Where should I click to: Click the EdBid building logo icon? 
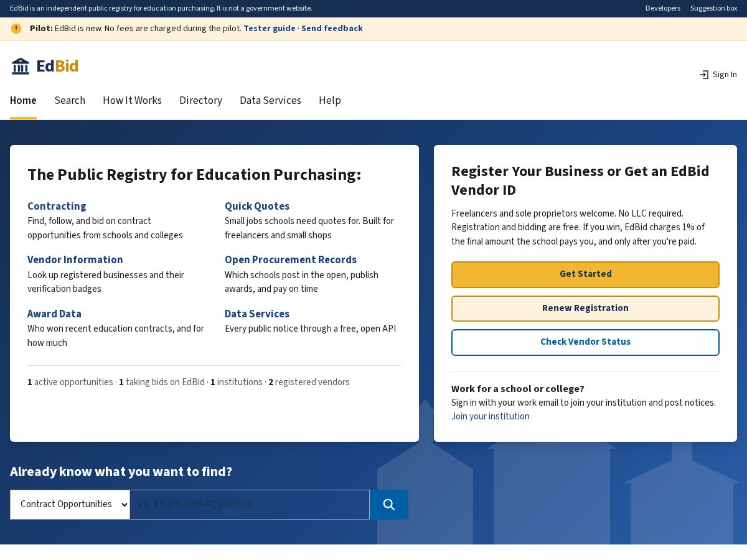21,66
